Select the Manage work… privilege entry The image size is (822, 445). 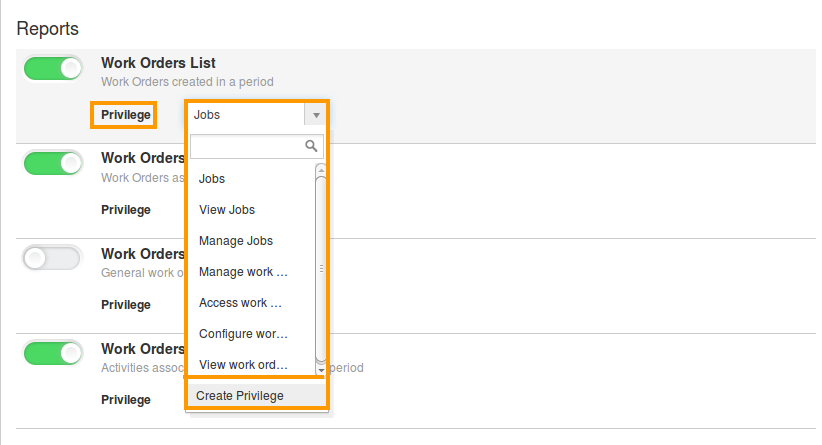click(243, 272)
